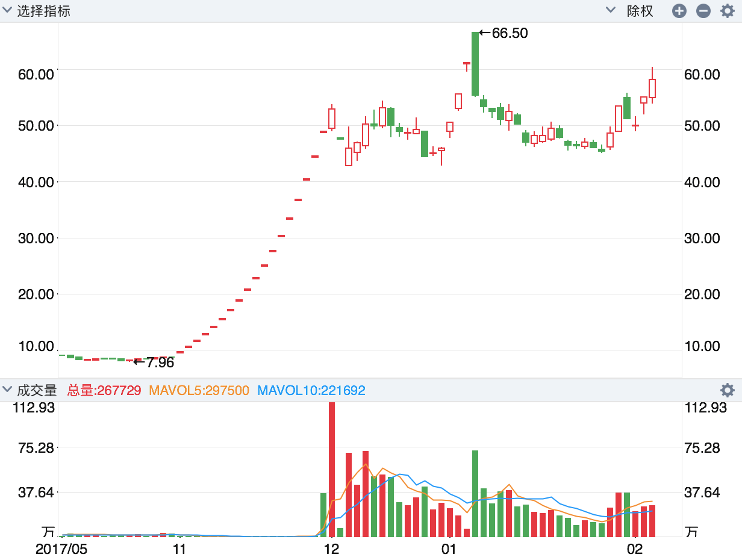
Task: Select the 除权 adjustment option
Action: (640, 11)
